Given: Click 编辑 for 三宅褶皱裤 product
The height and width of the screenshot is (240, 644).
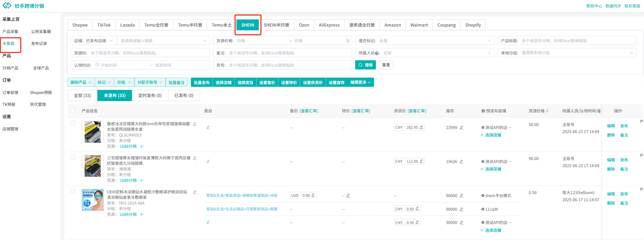Looking at the screenshot, I should tap(611, 160).
